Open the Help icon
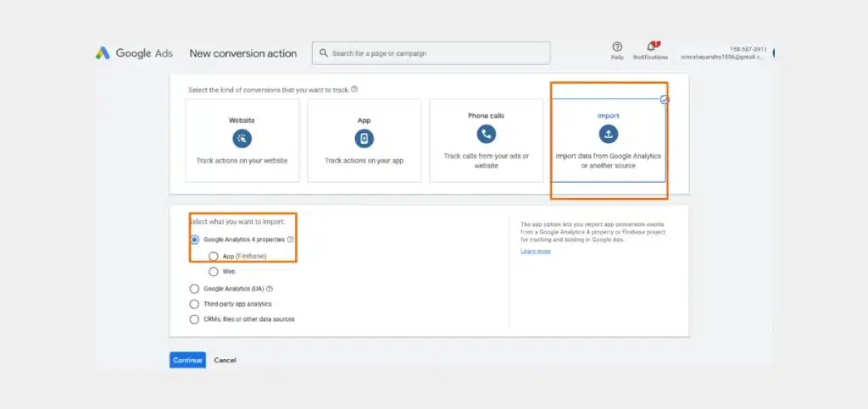The height and width of the screenshot is (409, 868). [x=617, y=47]
